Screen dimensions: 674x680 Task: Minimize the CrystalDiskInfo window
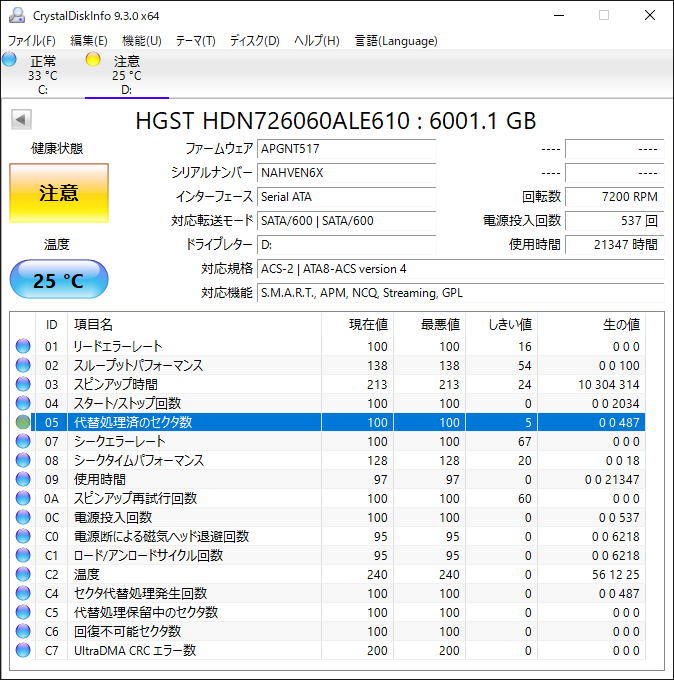559,15
